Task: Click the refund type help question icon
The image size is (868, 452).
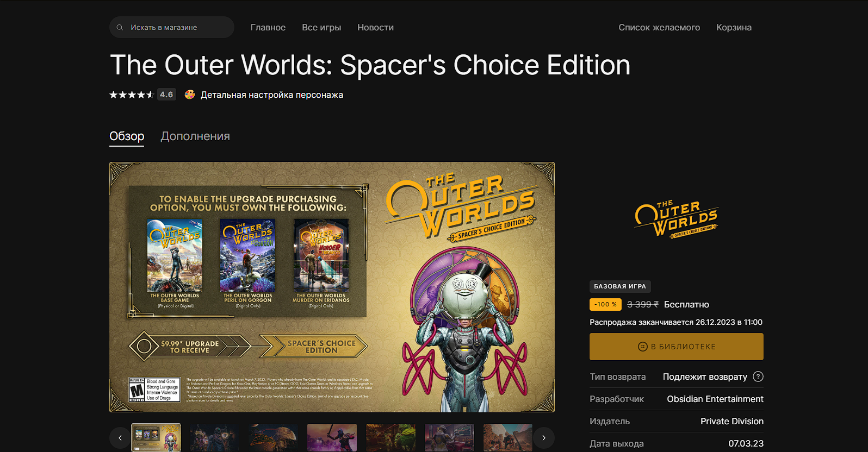Action: click(x=758, y=376)
